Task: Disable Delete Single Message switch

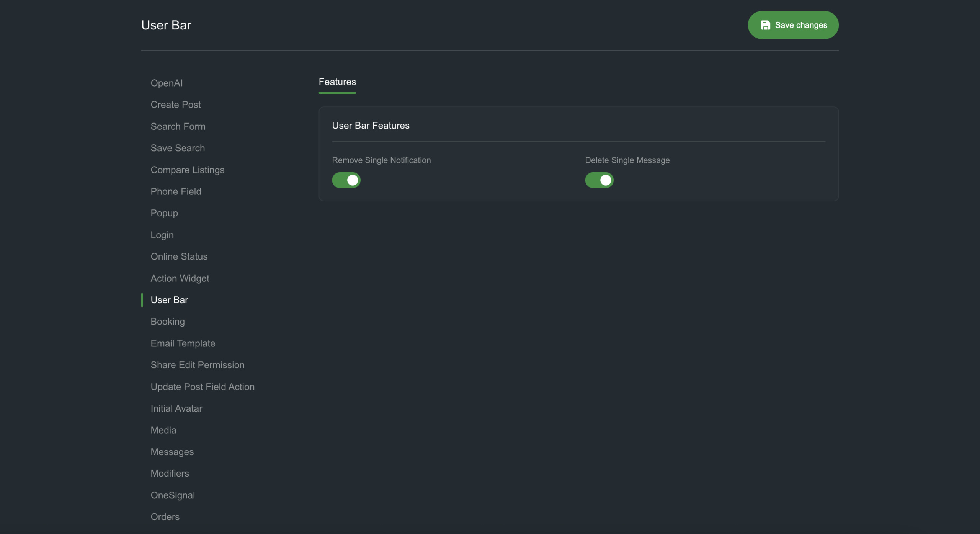Action: pyautogui.click(x=599, y=180)
